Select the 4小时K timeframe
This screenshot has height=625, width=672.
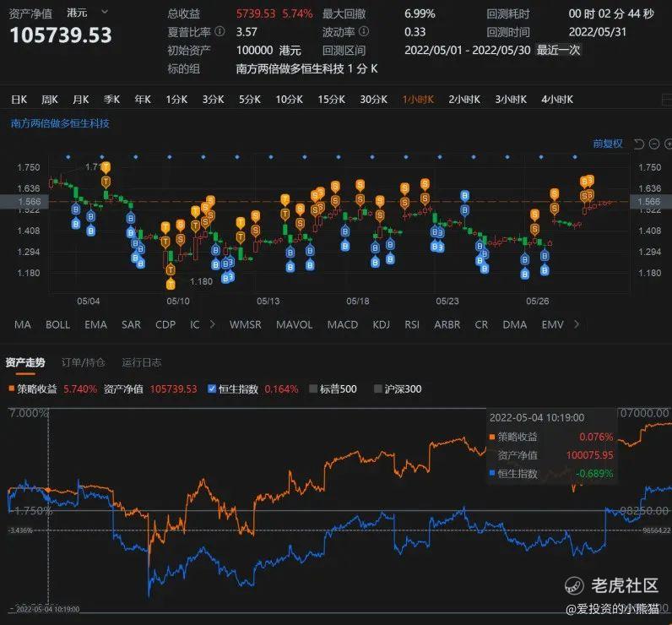557,100
